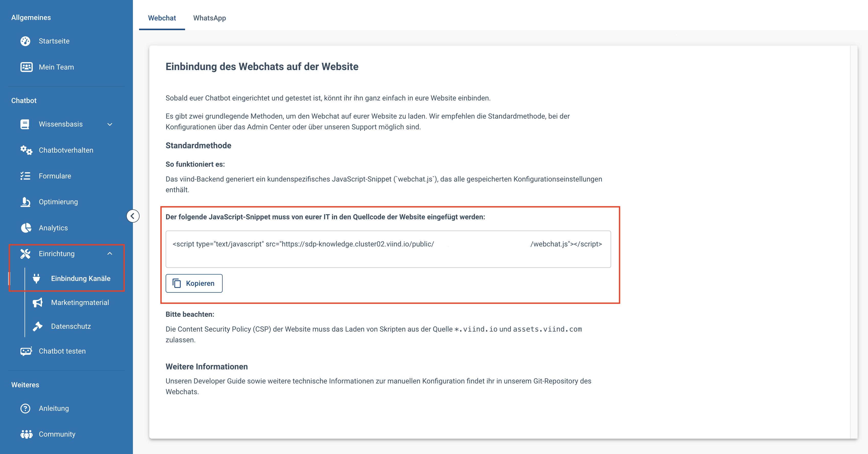Click the 'Weiteres' sidebar section title
The image size is (868, 454).
click(25, 385)
